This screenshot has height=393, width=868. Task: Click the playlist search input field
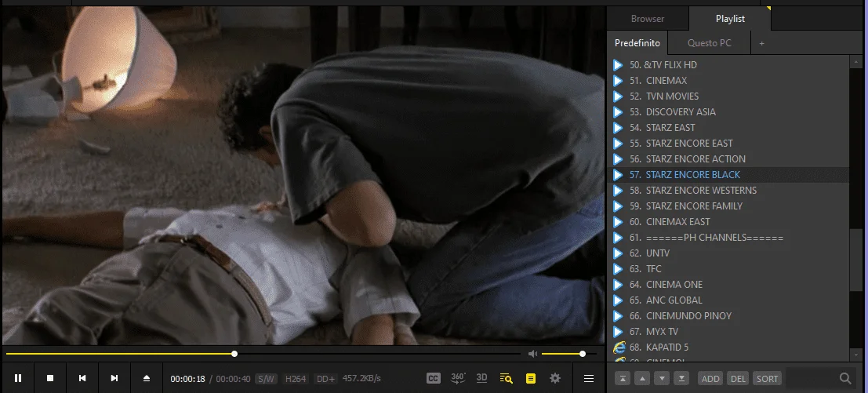pos(812,379)
